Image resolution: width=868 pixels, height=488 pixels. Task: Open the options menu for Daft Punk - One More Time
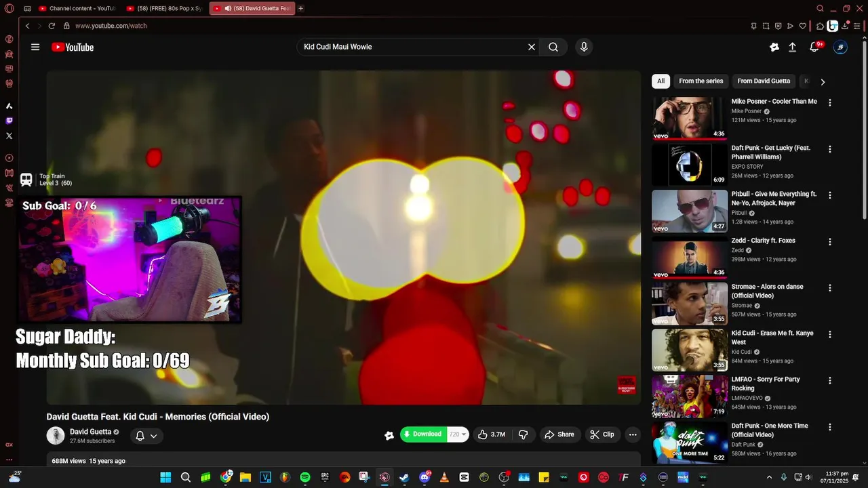tap(829, 427)
